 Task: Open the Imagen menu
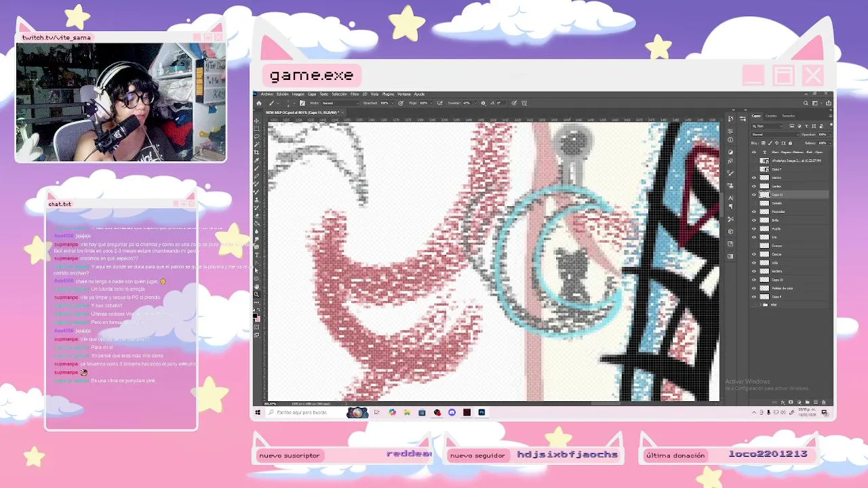click(298, 94)
